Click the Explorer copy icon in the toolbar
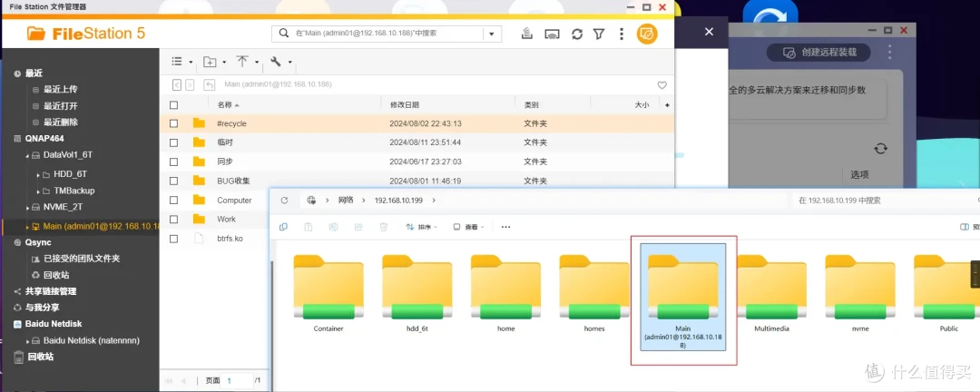The height and width of the screenshot is (392, 980). tap(283, 227)
